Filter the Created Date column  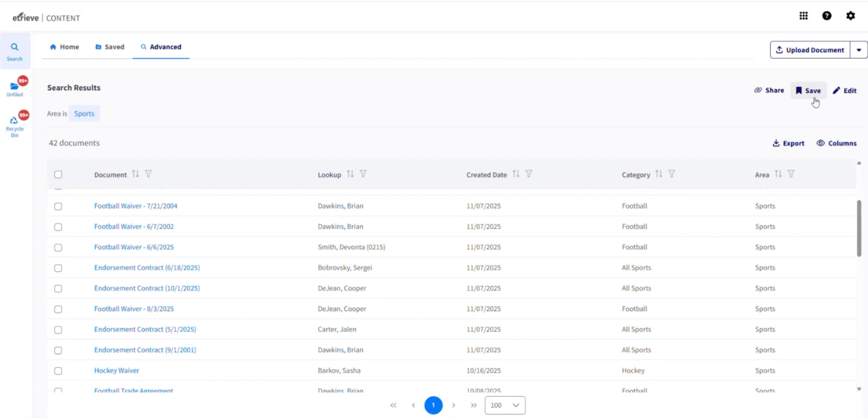pyautogui.click(x=529, y=174)
